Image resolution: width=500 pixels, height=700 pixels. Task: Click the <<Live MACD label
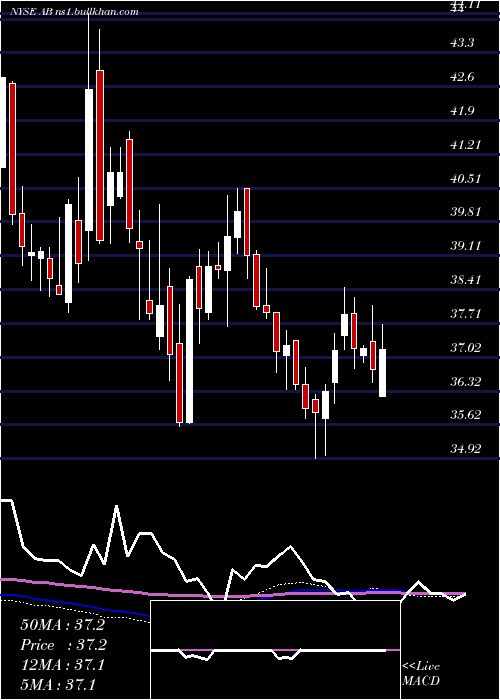coord(421,674)
